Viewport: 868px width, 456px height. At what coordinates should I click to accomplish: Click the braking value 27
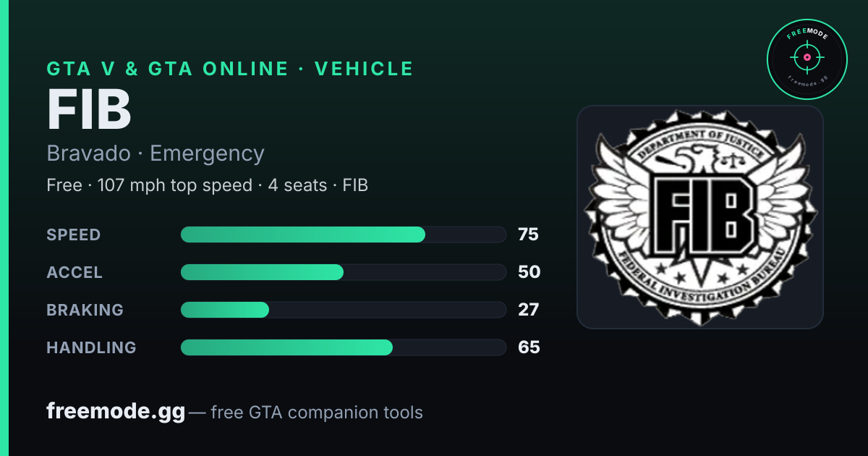click(x=528, y=310)
